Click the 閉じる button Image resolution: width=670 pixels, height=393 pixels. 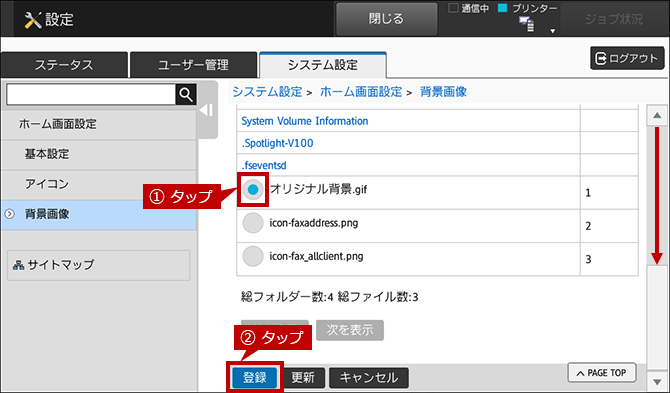(x=386, y=19)
